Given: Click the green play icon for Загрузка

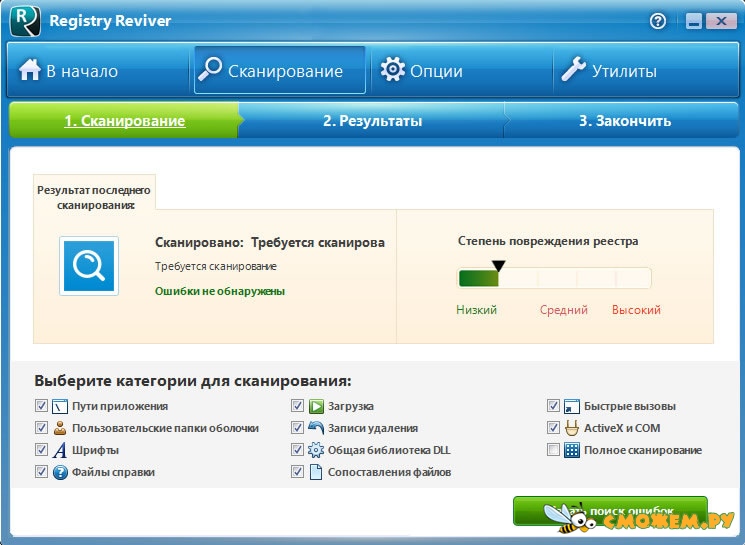Looking at the screenshot, I should pyautogui.click(x=316, y=406).
